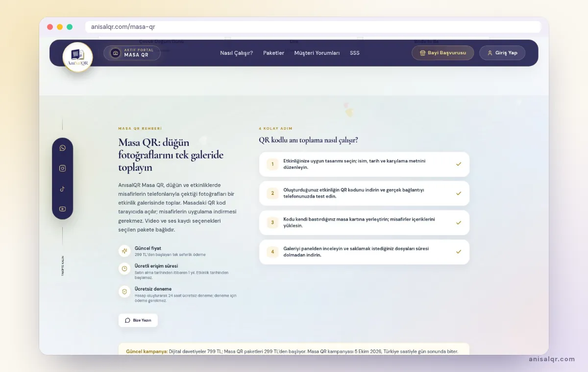Click the heading "QR kodlu anı toplama nasıl çalışır?"
Screen dimensions: 588x372
[x=308, y=140]
